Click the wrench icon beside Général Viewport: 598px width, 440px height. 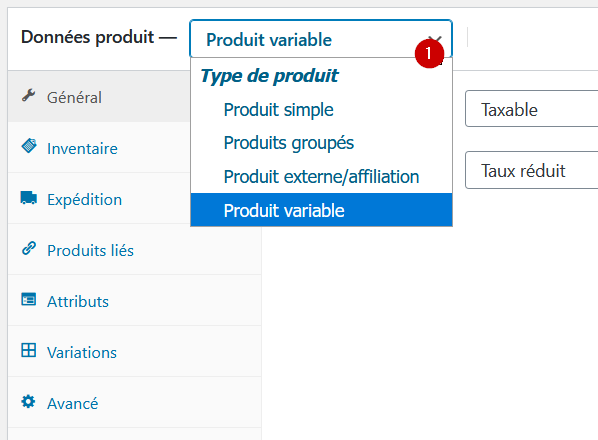point(29,95)
